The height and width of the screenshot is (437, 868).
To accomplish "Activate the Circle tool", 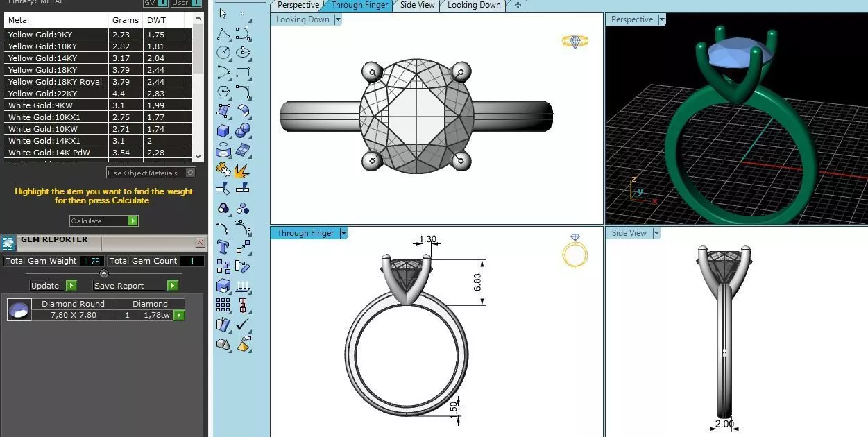I will tap(223, 53).
